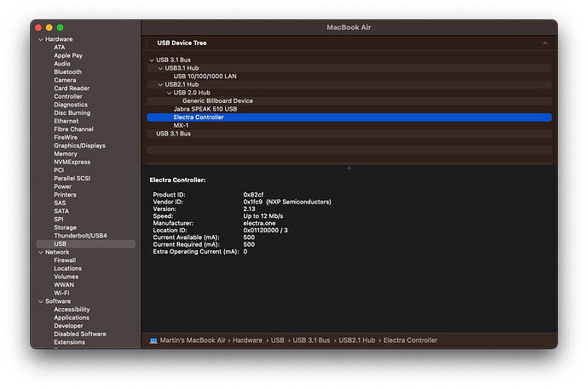Select ATA in the sidebar
The height and width of the screenshot is (389, 588).
click(60, 48)
